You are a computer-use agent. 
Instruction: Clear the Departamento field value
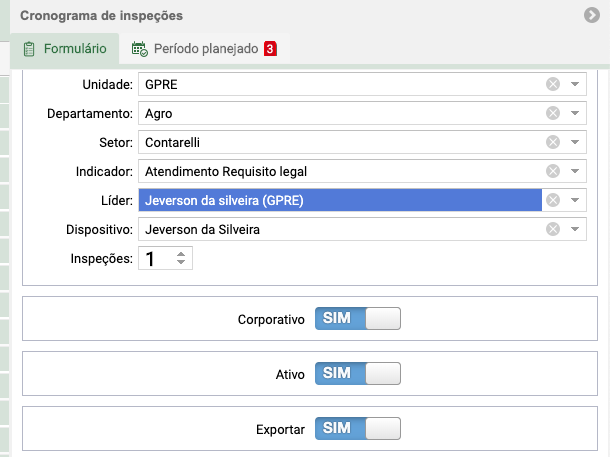[552, 113]
